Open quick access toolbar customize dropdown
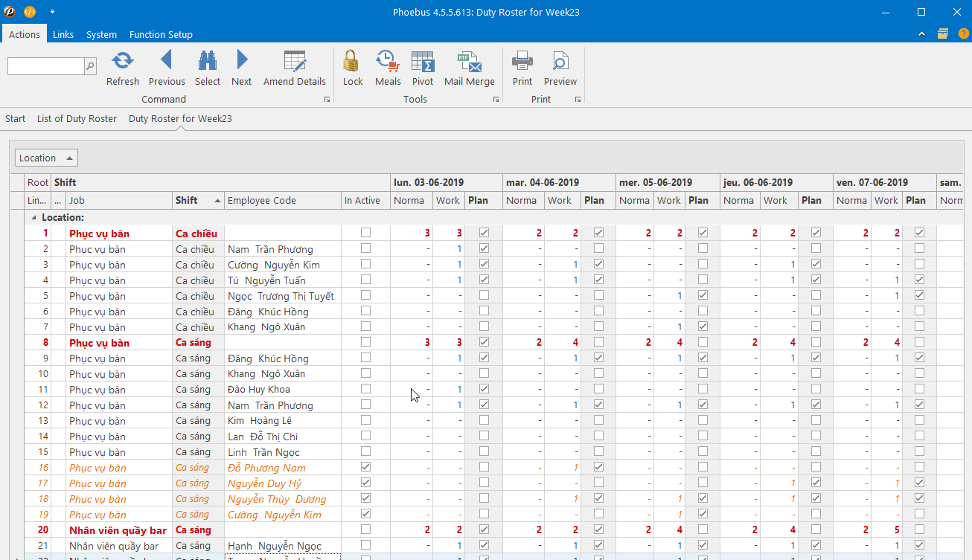 52,12
